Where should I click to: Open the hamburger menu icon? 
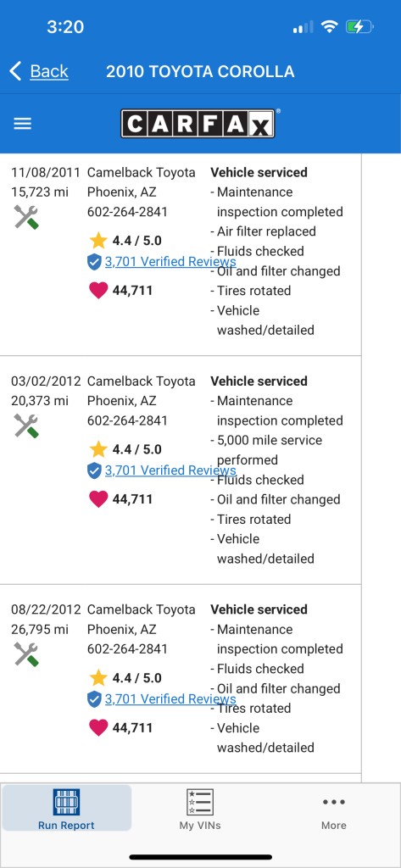pos(23,124)
